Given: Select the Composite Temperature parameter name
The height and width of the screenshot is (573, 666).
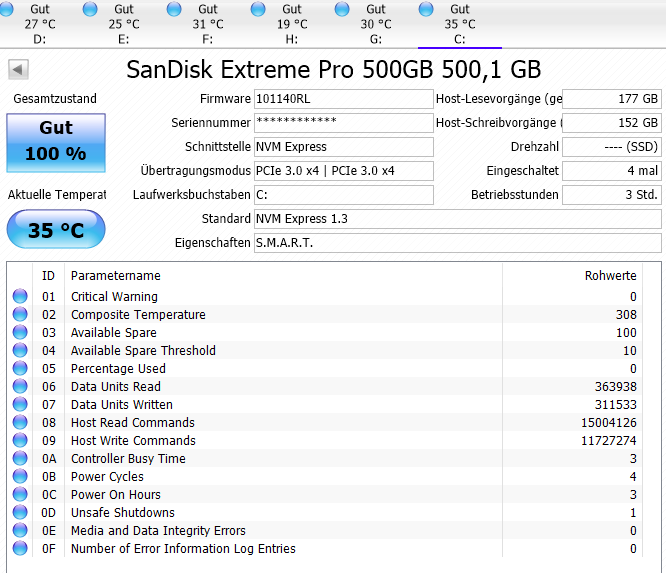Looking at the screenshot, I should (x=138, y=314).
